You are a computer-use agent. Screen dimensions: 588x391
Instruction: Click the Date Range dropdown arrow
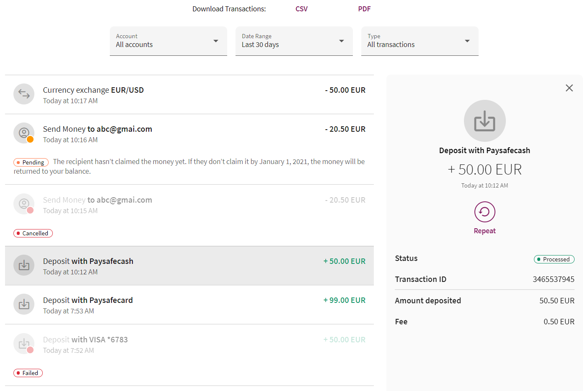point(342,41)
